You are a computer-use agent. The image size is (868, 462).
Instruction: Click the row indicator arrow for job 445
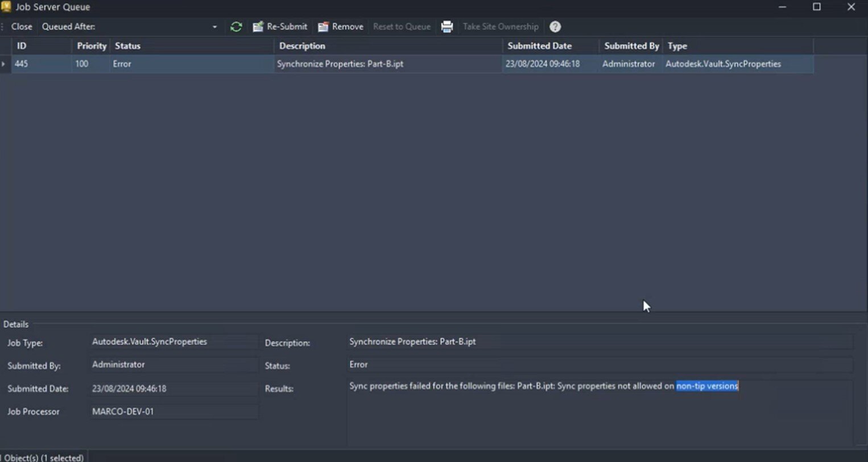pyautogui.click(x=4, y=64)
